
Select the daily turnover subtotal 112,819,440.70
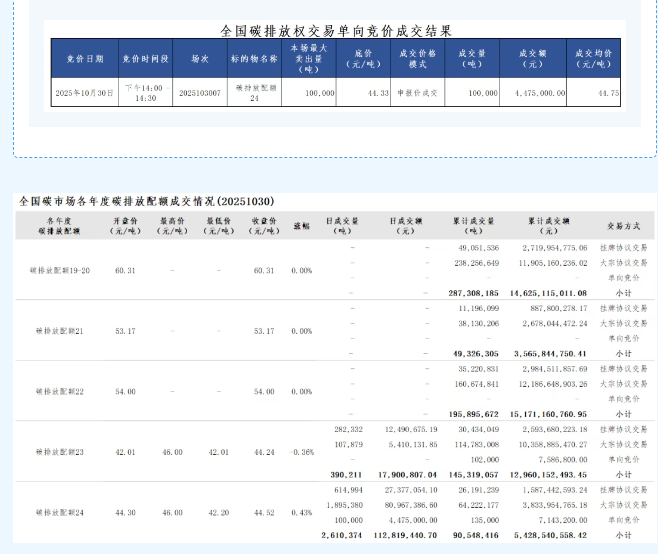[x=398, y=535]
